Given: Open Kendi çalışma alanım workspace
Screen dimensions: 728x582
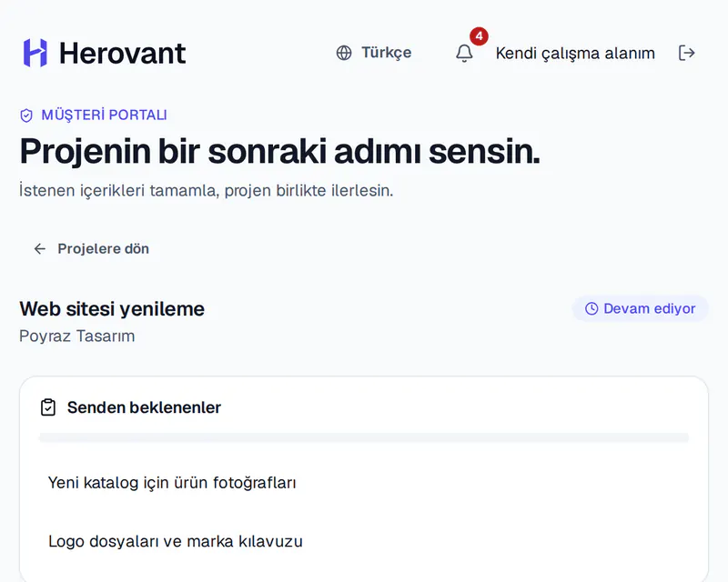Looking at the screenshot, I should coord(575,54).
